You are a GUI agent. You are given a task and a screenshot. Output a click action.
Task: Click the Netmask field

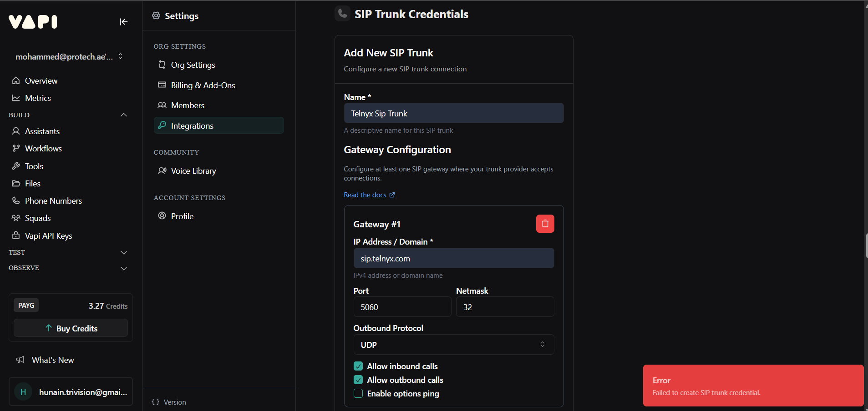(505, 307)
